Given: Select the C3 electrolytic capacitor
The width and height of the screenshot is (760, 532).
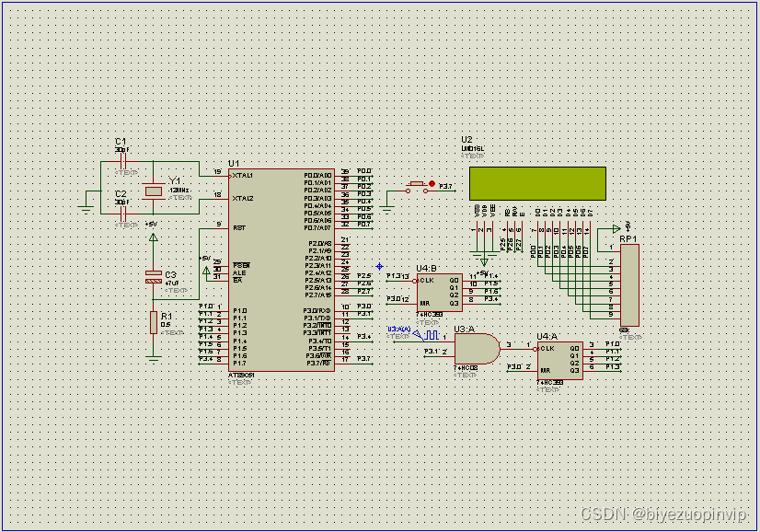Looking at the screenshot, I should pos(154,276).
